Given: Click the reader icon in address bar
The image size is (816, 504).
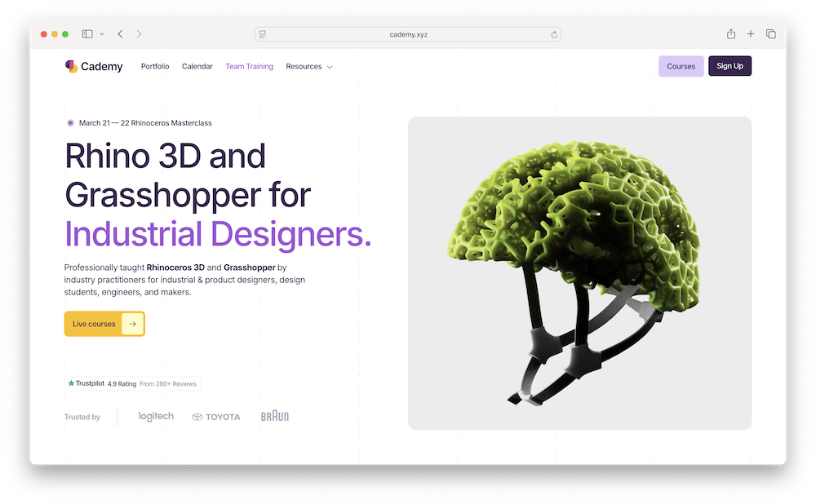Looking at the screenshot, I should pyautogui.click(x=263, y=34).
